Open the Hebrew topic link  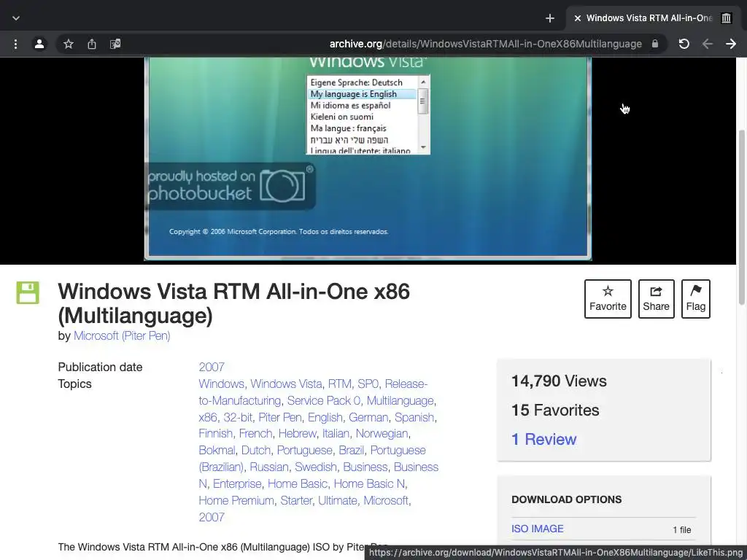[298, 433]
